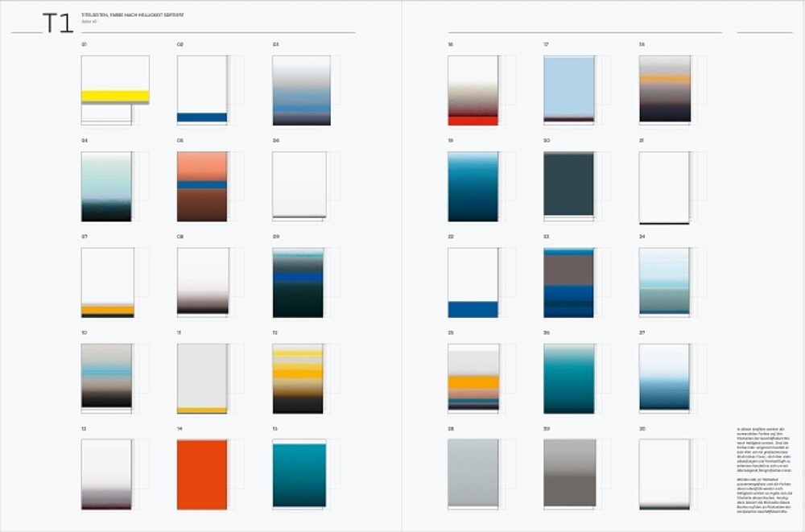Choose the white cover with blue block 22
This screenshot has height=532, width=805.
tap(473, 282)
